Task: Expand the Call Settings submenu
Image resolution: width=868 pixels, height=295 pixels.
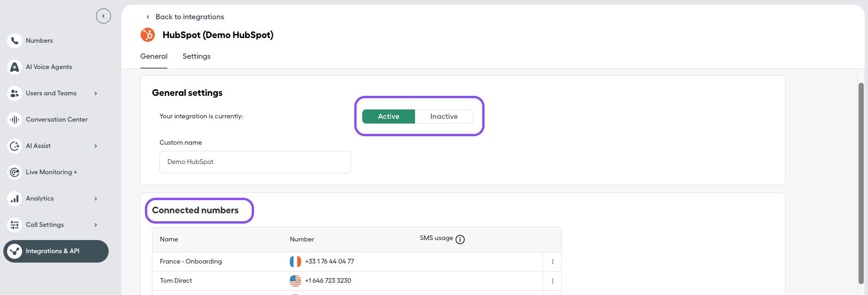Action: [x=96, y=225]
